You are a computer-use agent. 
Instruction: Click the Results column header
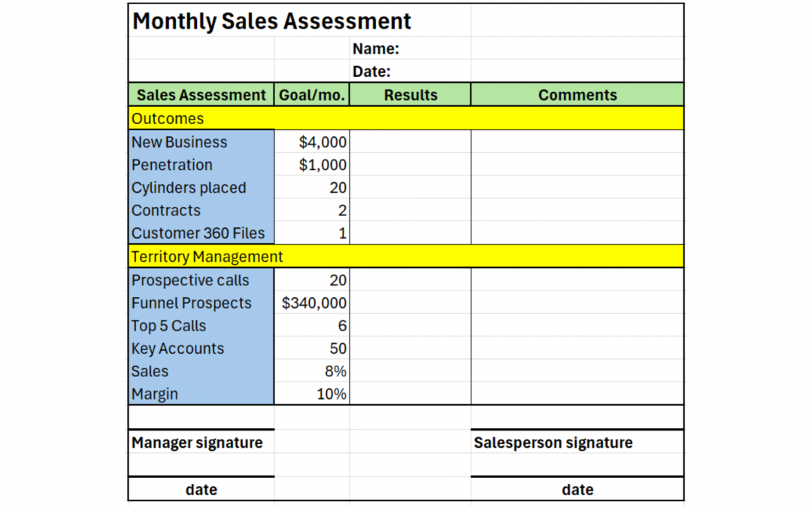[x=411, y=96]
